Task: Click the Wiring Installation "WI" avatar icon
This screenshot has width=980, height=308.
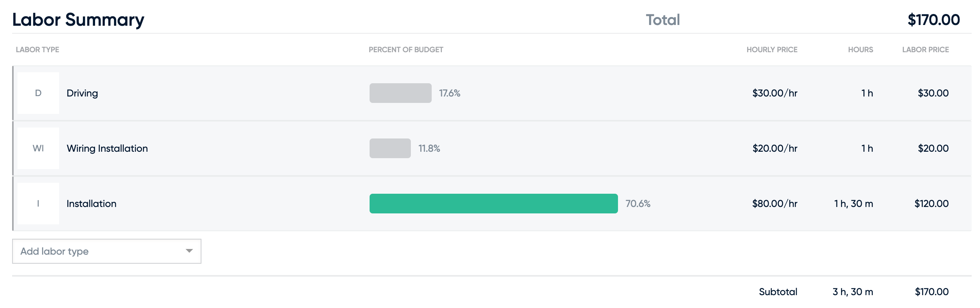Action: (38, 148)
